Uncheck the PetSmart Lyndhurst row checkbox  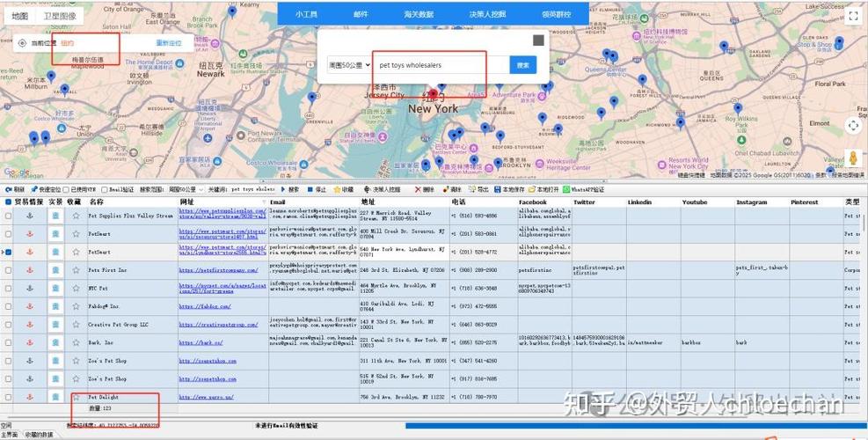(x=8, y=253)
